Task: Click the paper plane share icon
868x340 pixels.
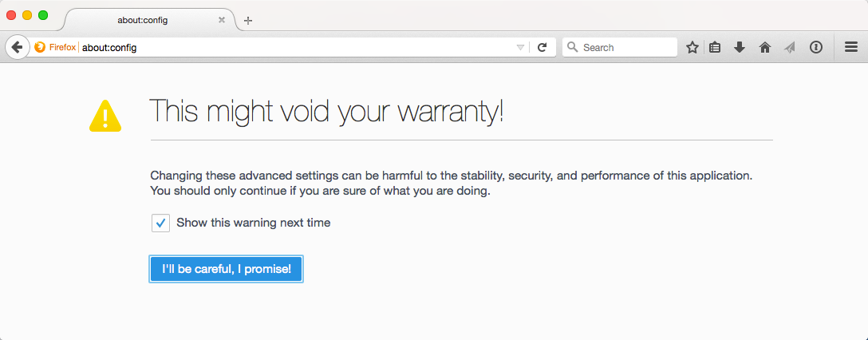Action: [x=790, y=48]
